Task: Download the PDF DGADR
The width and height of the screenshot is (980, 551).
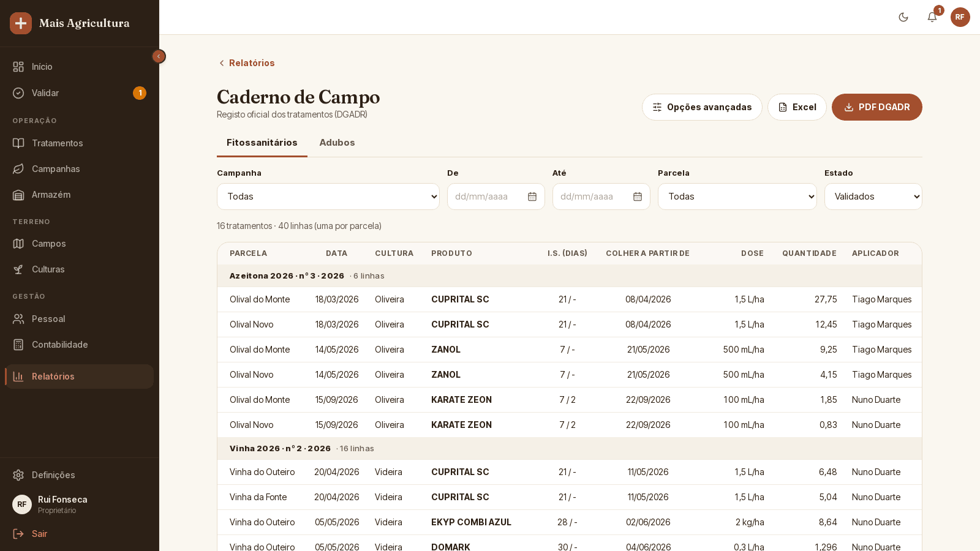Action: [877, 107]
